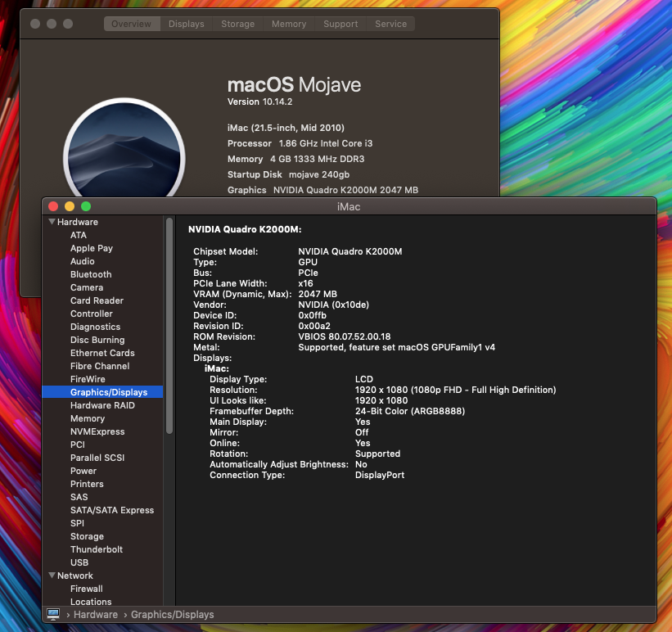Select Hardware RAID in the sidebar

(102, 405)
